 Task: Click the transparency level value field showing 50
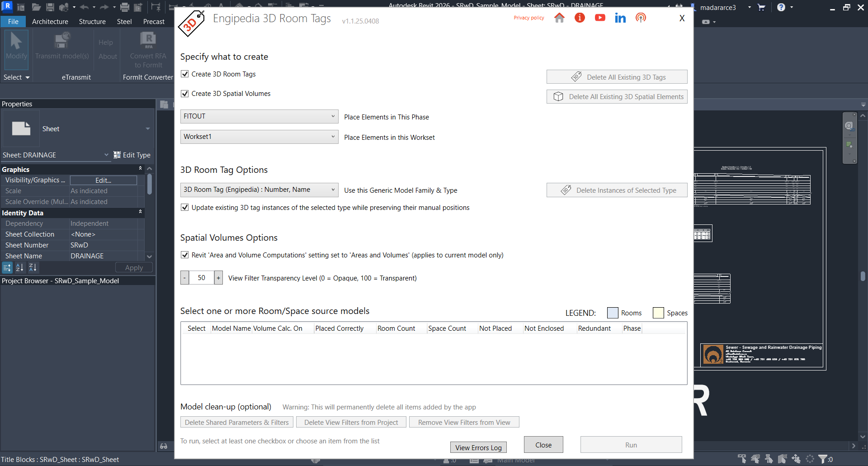pos(202,278)
